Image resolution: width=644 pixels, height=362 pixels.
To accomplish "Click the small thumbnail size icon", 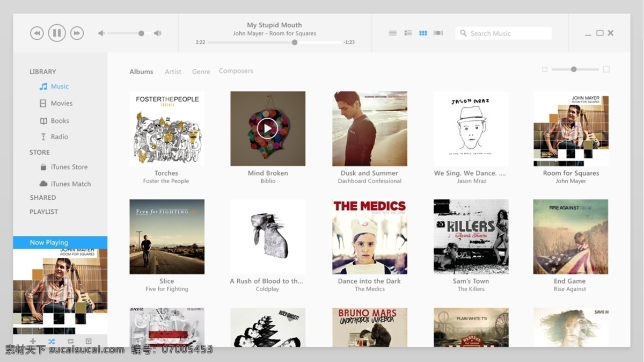I will coord(545,69).
